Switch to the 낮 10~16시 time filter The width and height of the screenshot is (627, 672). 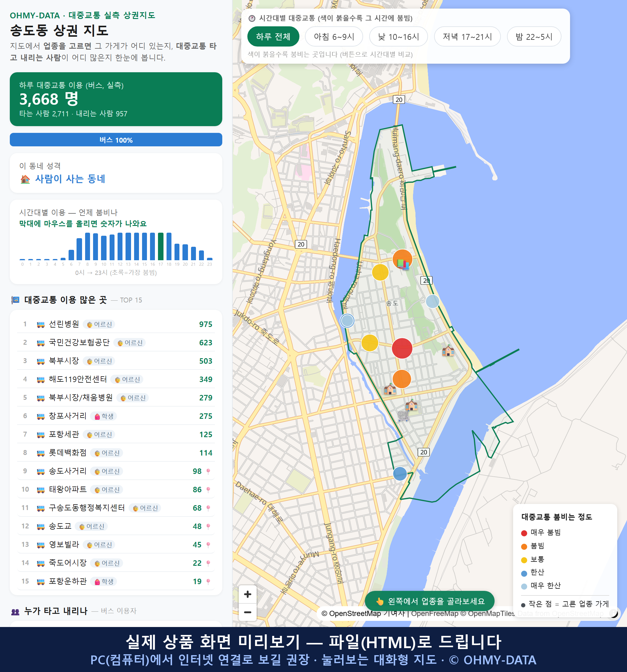click(x=399, y=36)
